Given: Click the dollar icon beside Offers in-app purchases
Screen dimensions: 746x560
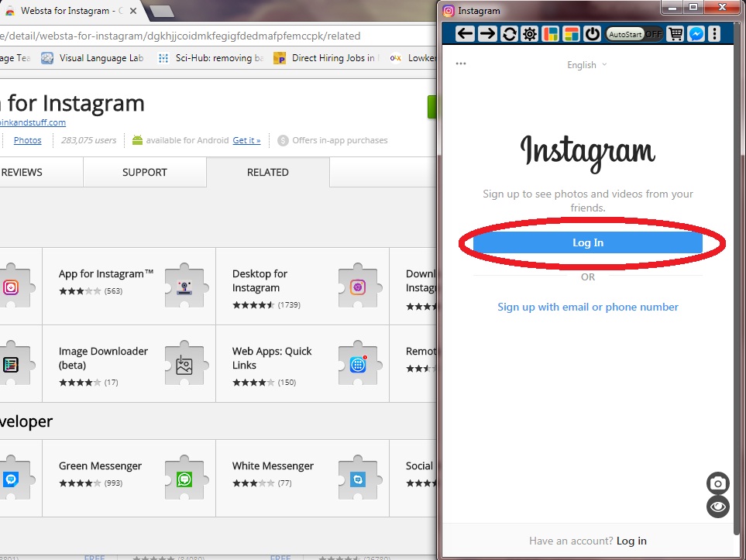Looking at the screenshot, I should tap(283, 140).
